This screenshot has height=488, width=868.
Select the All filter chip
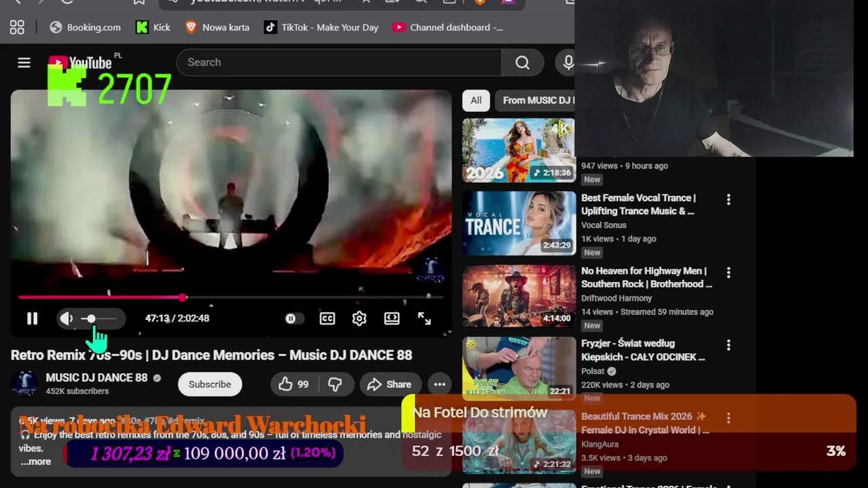click(x=476, y=100)
